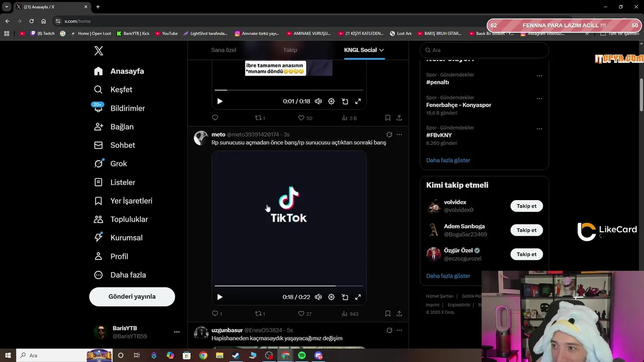
Task: Click the Listeler list icon
Action: pos(99,183)
